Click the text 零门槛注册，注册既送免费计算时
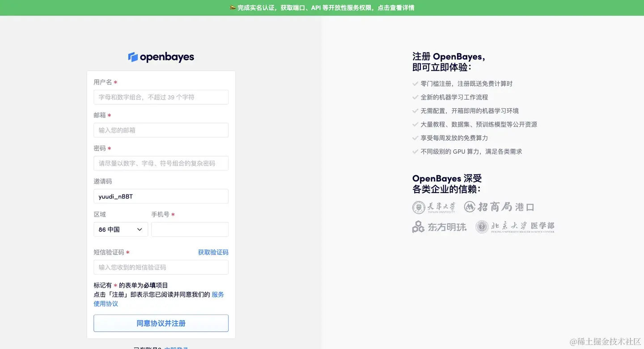644x349 pixels. pos(466,84)
